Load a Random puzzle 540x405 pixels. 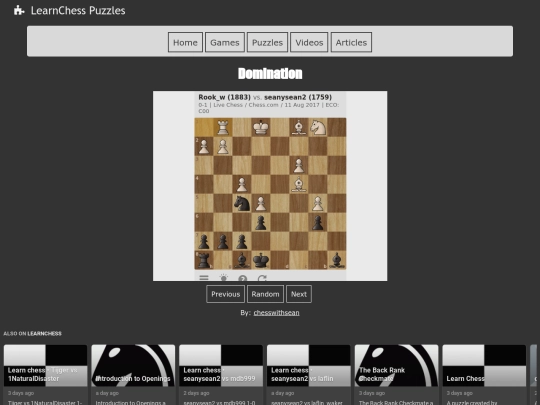265,294
